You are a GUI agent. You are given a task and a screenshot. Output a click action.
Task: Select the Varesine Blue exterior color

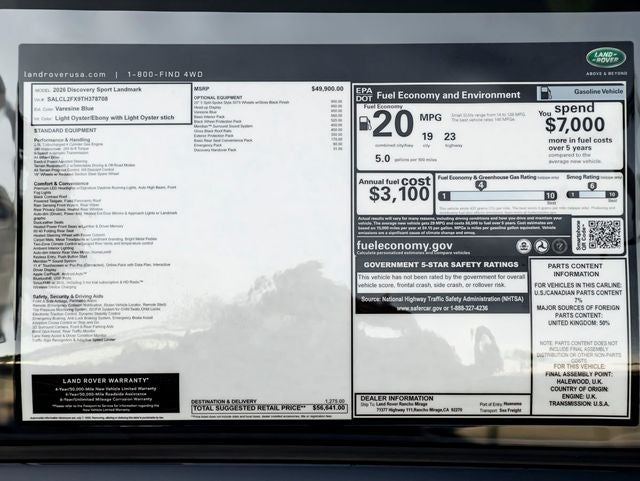coord(74,109)
